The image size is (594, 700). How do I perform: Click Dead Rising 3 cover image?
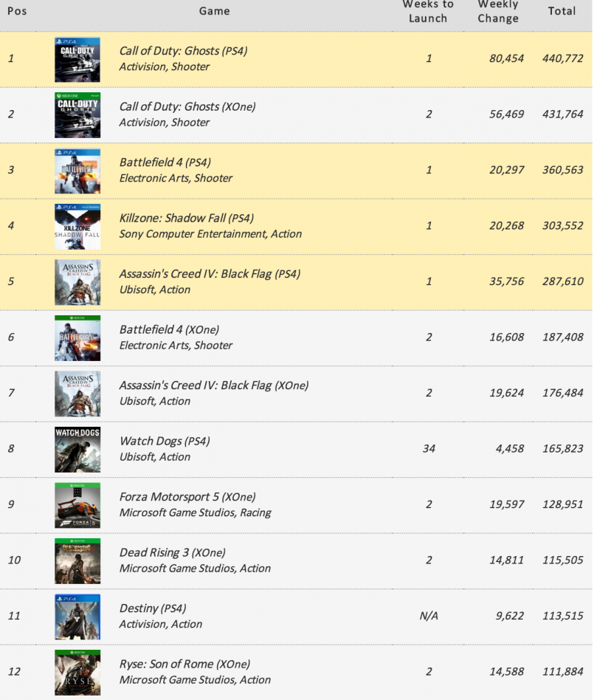tap(77, 561)
